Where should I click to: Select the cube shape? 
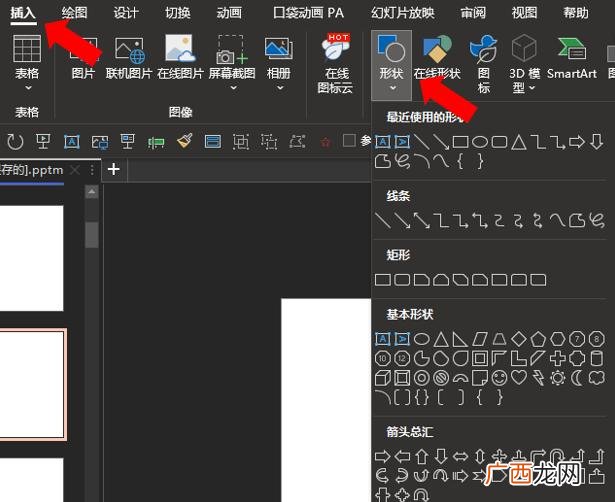click(x=383, y=378)
